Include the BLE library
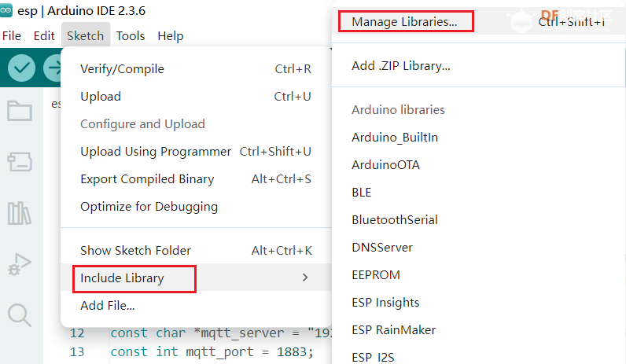This screenshot has height=364, width=626. pyautogui.click(x=478, y=193)
